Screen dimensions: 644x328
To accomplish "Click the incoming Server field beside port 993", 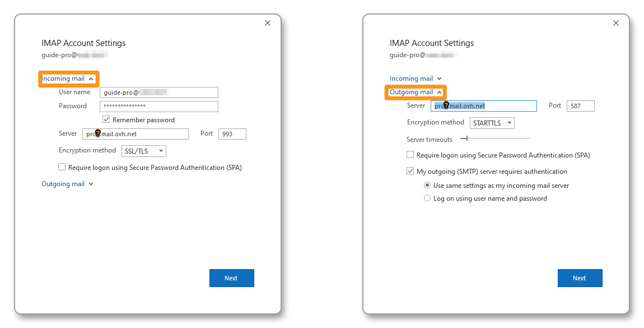I will (135, 134).
